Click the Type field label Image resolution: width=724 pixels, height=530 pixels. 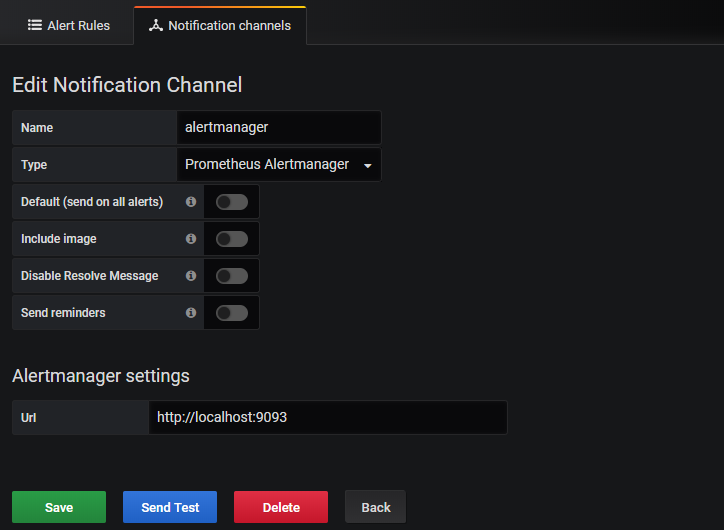pos(34,165)
